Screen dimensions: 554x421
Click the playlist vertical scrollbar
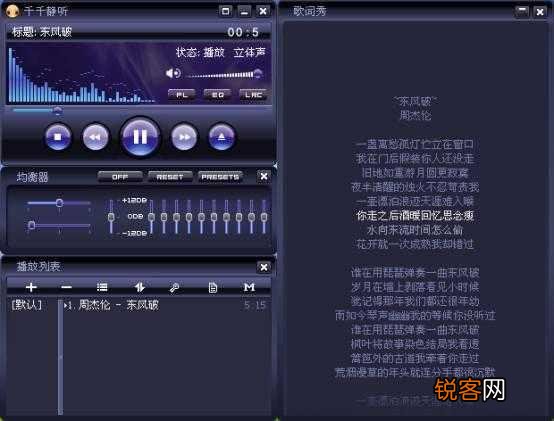[x=60, y=357]
